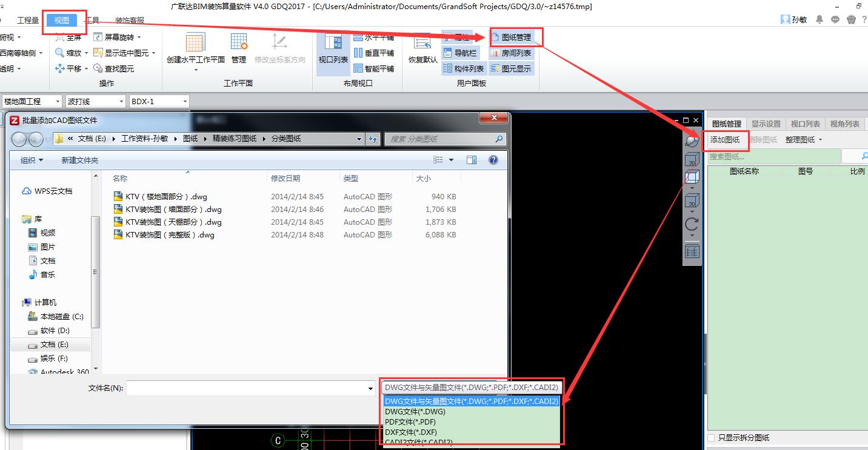The height and width of the screenshot is (450, 868).
Task: Click the 创建水平工作平面 grid icon
Action: point(195,42)
